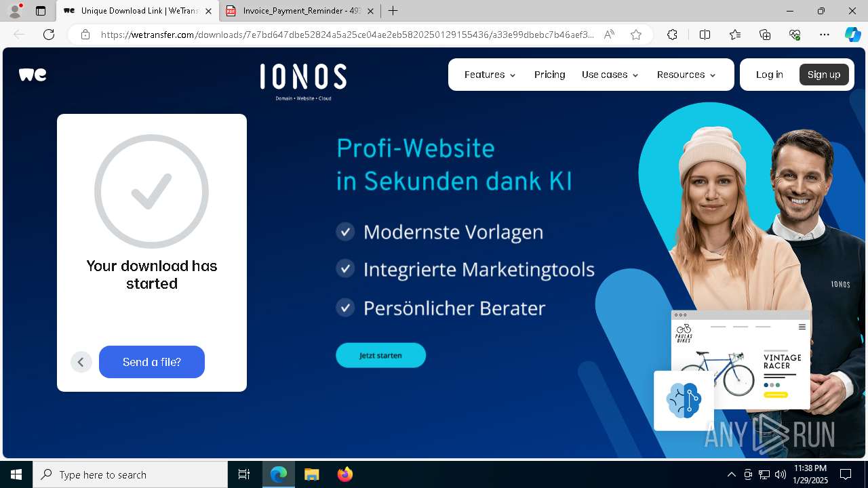Image resolution: width=868 pixels, height=488 pixels.
Task: Click the IONOS logo banner
Action: (303, 81)
